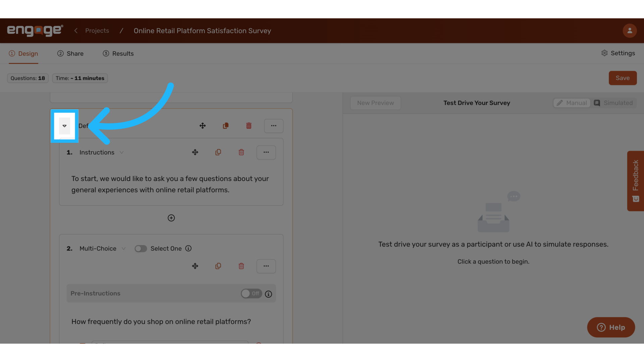Viewport: 644px width, 362px height.
Task: Click the question text about shopping frequency
Action: [161, 321]
